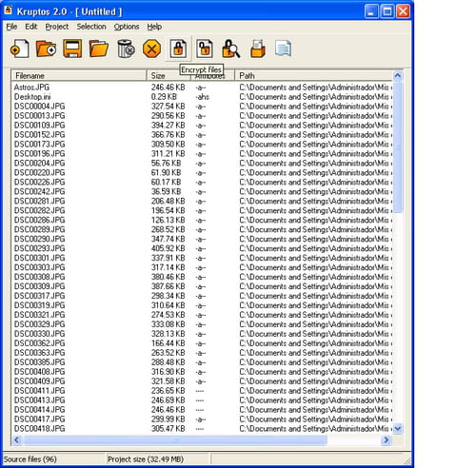Screen dimensions: 476x468
Task: Select the file DSC00418.JPG
Action: point(40,429)
